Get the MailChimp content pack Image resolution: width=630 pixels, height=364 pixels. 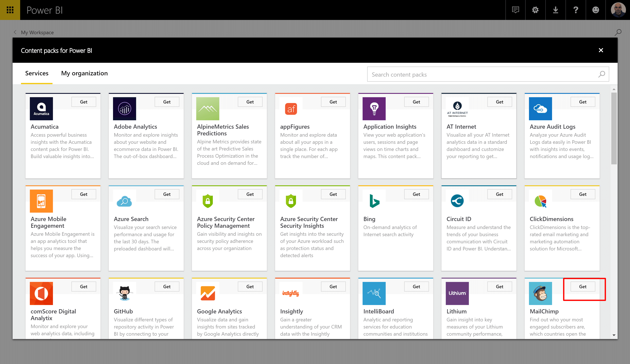point(583,287)
